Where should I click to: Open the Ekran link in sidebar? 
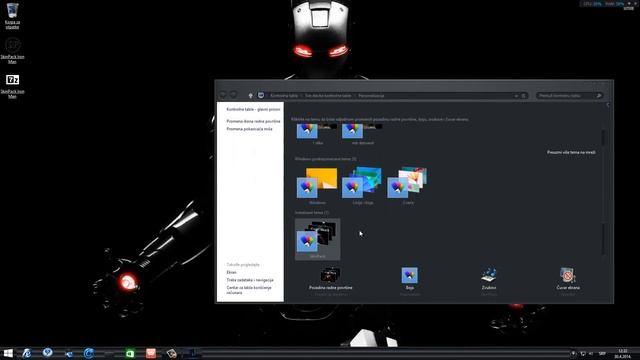click(231, 272)
